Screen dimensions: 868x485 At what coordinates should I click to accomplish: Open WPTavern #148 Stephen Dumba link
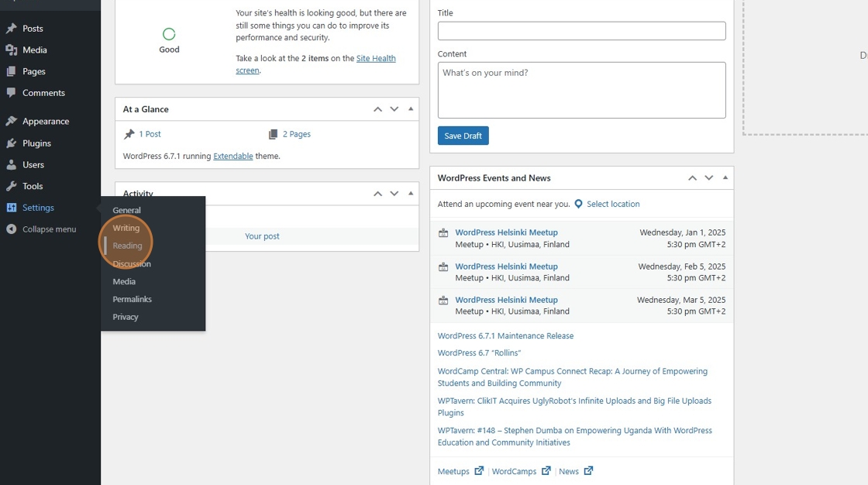click(574, 436)
